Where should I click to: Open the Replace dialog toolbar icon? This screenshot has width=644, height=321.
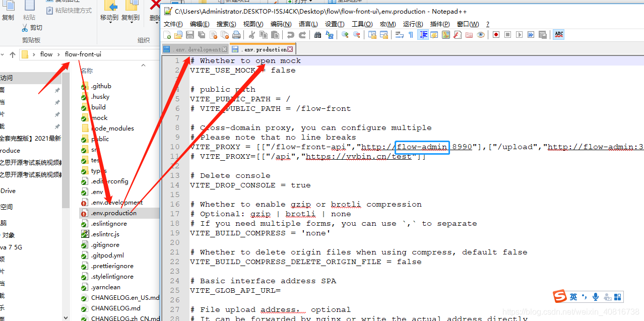click(x=330, y=35)
